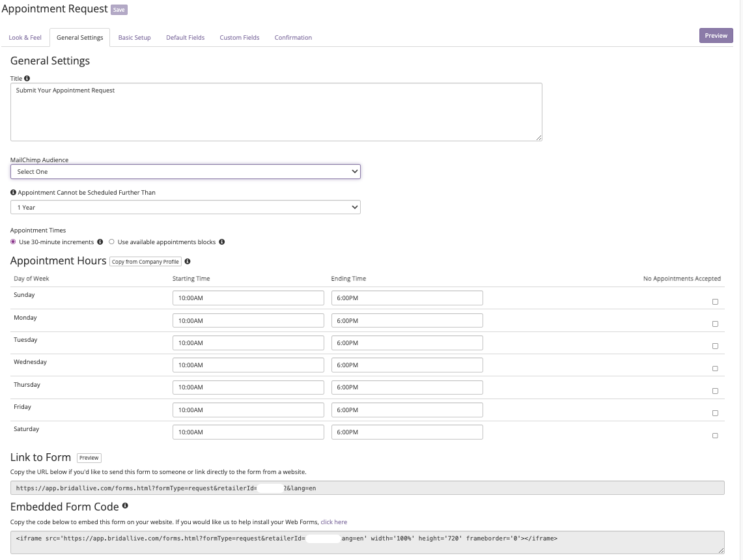The height and width of the screenshot is (560, 743).
Task: Click info icon after available appointments blocks
Action: click(222, 242)
